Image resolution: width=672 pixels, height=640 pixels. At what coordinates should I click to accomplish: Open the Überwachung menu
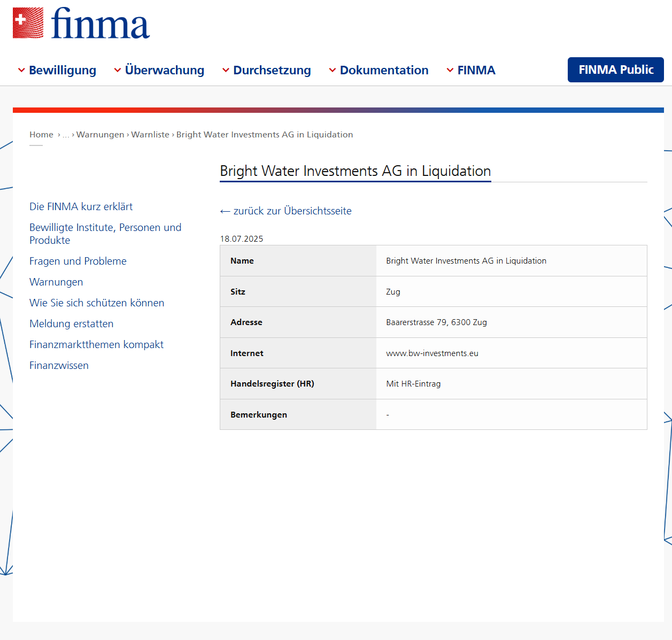[165, 70]
